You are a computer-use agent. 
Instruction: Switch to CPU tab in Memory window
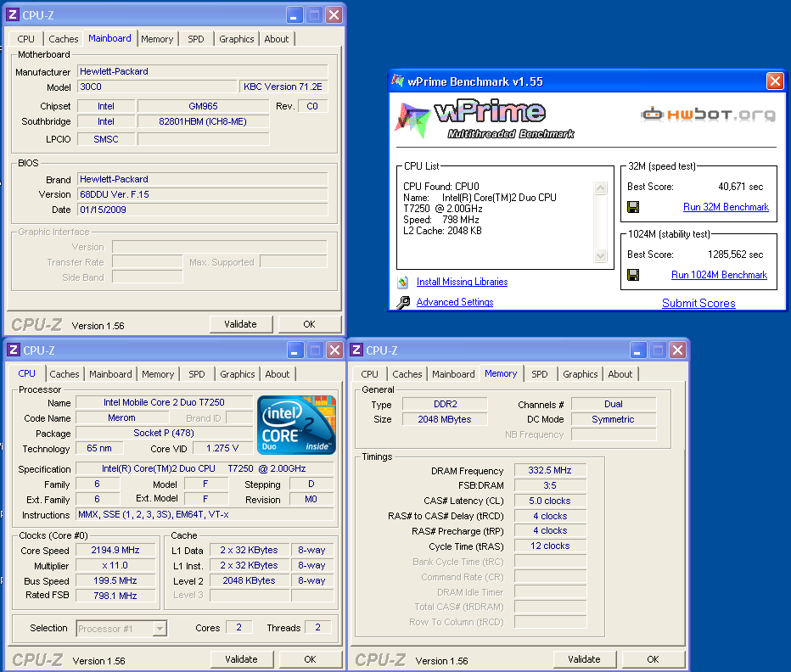point(369,374)
